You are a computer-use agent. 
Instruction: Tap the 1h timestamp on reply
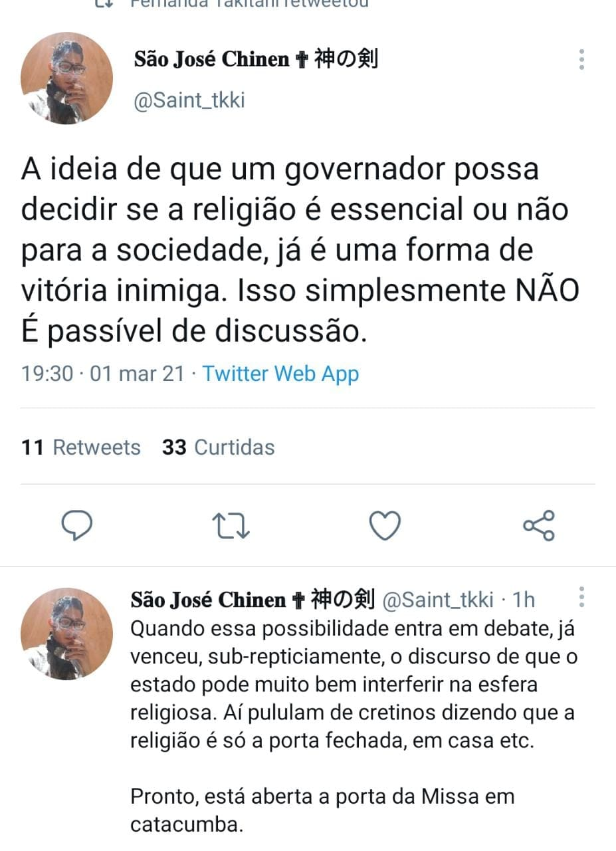pos(523,600)
